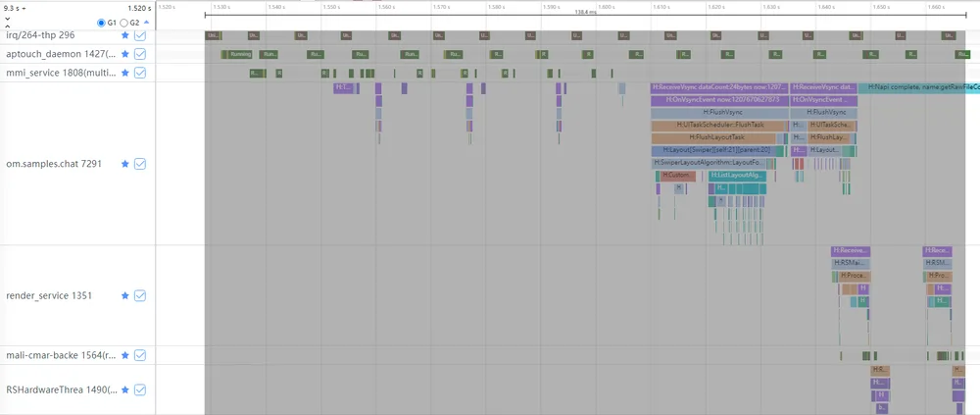The image size is (980, 415).
Task: Click the H:Napi complete trace slice
Action: pos(919,88)
